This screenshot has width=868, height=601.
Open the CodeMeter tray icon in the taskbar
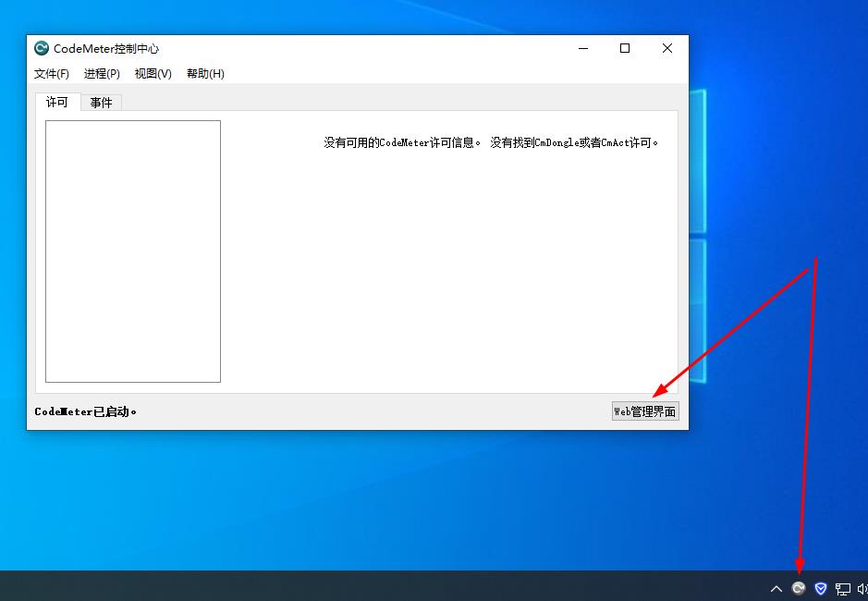[x=799, y=588]
